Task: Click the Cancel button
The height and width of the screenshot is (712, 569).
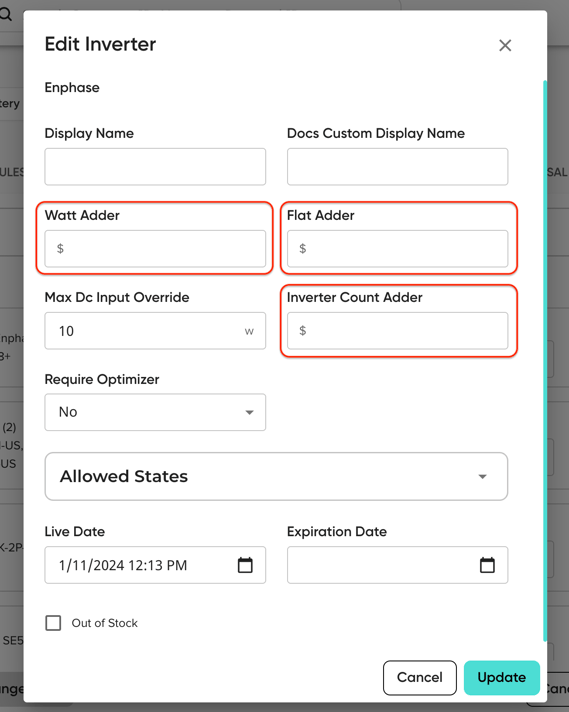Action: pos(420,677)
